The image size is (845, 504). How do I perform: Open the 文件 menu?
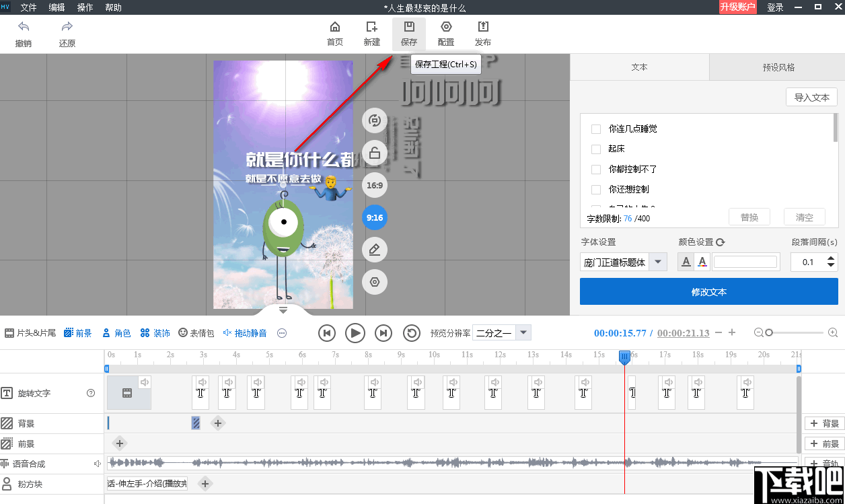click(x=29, y=7)
